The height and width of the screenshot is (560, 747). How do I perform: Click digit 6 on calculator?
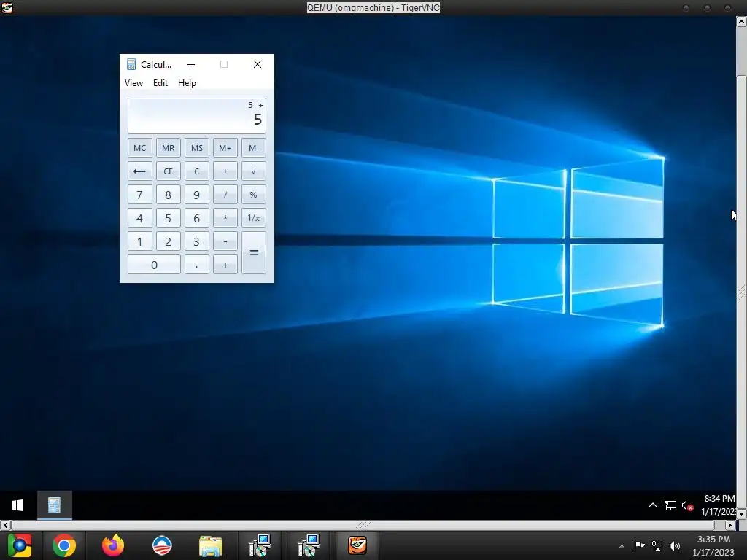(x=197, y=217)
